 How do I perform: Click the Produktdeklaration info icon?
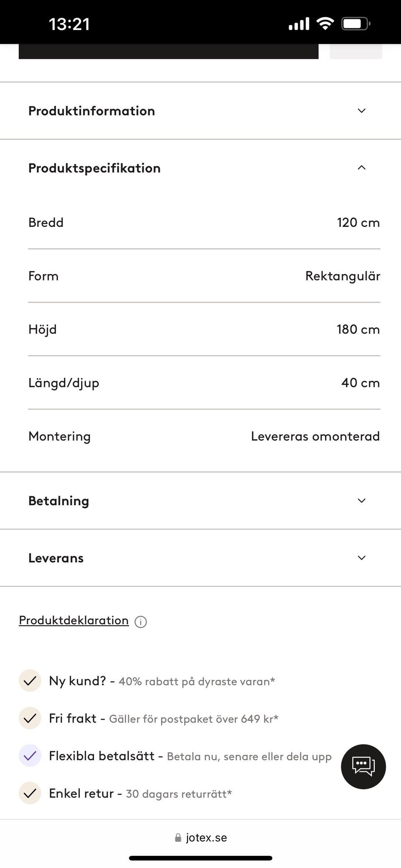pyautogui.click(x=141, y=622)
